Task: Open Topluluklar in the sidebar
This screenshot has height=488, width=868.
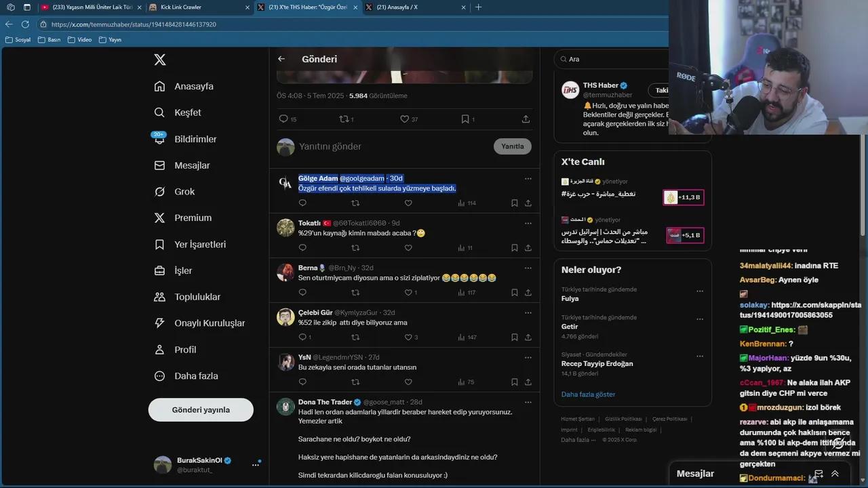Action: [x=187, y=297]
